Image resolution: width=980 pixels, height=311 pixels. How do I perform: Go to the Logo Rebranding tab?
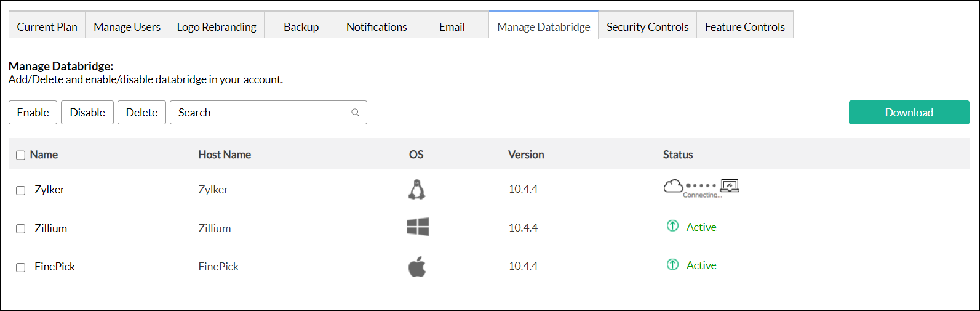[217, 27]
